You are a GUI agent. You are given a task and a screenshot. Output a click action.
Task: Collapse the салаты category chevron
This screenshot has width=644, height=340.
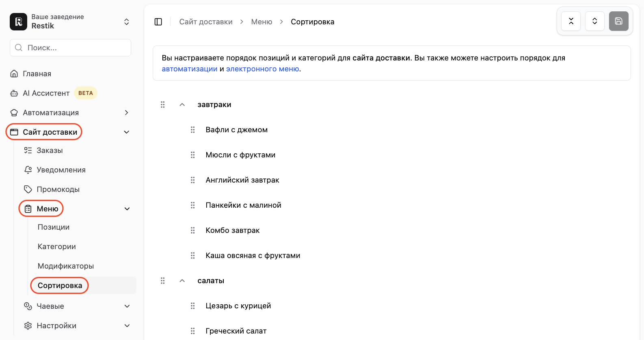coord(182,281)
